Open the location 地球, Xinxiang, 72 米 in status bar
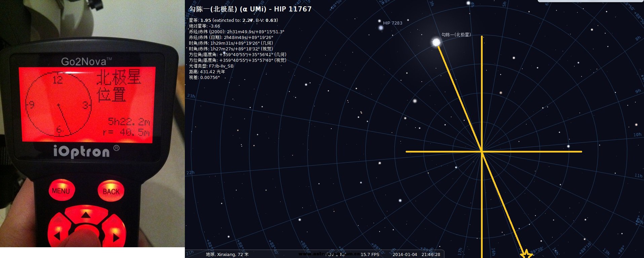This screenshot has height=258, width=644. [x=227, y=254]
